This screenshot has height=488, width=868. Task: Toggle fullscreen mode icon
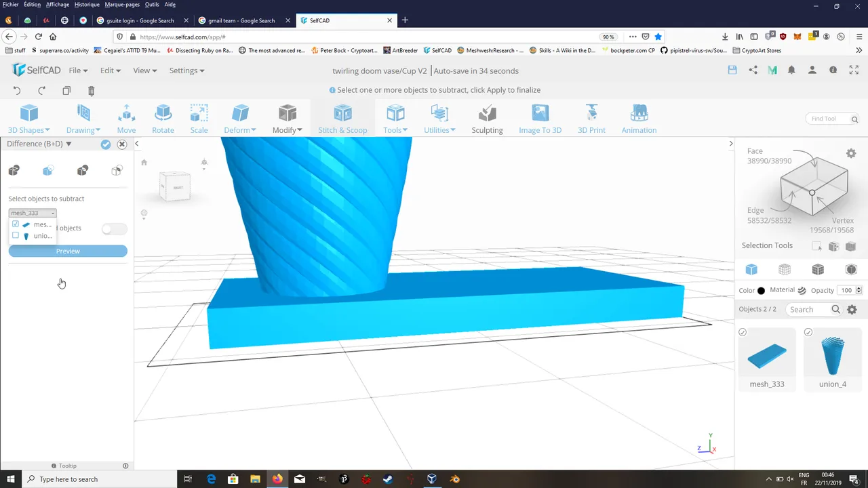click(854, 70)
